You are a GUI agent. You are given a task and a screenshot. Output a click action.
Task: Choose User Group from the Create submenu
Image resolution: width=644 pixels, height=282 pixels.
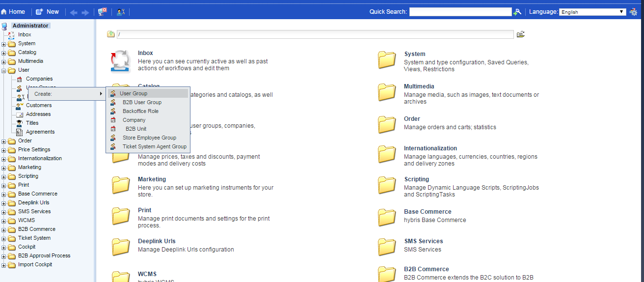148,93
